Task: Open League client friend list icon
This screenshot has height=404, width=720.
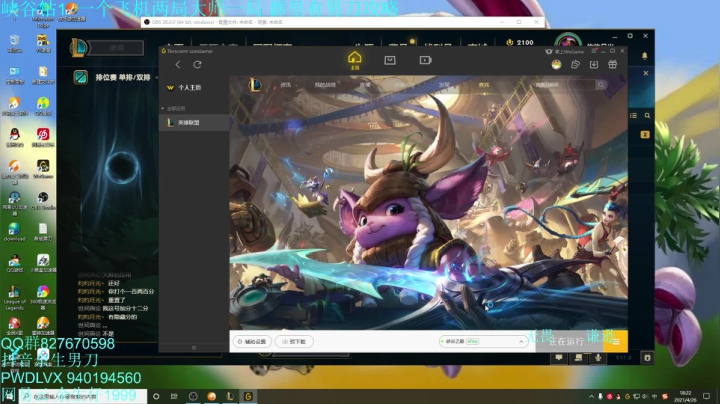Action: [633, 116]
